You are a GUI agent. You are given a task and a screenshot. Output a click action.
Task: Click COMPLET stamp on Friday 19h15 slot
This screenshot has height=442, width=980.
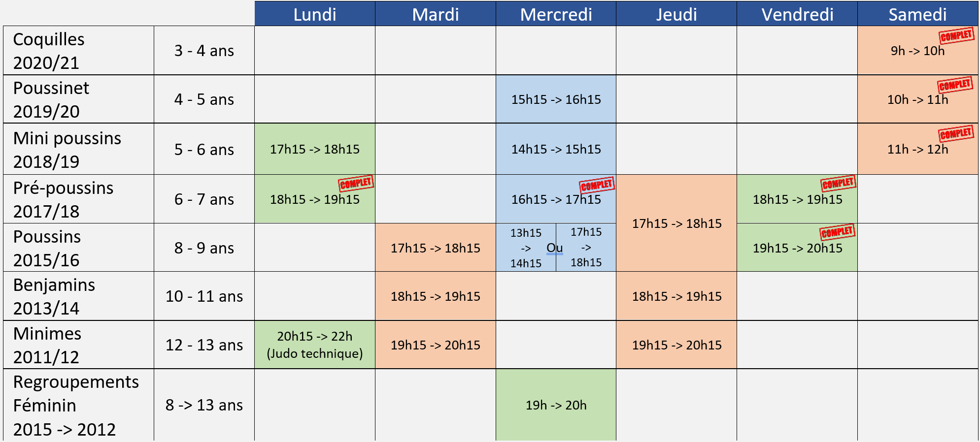click(x=837, y=232)
